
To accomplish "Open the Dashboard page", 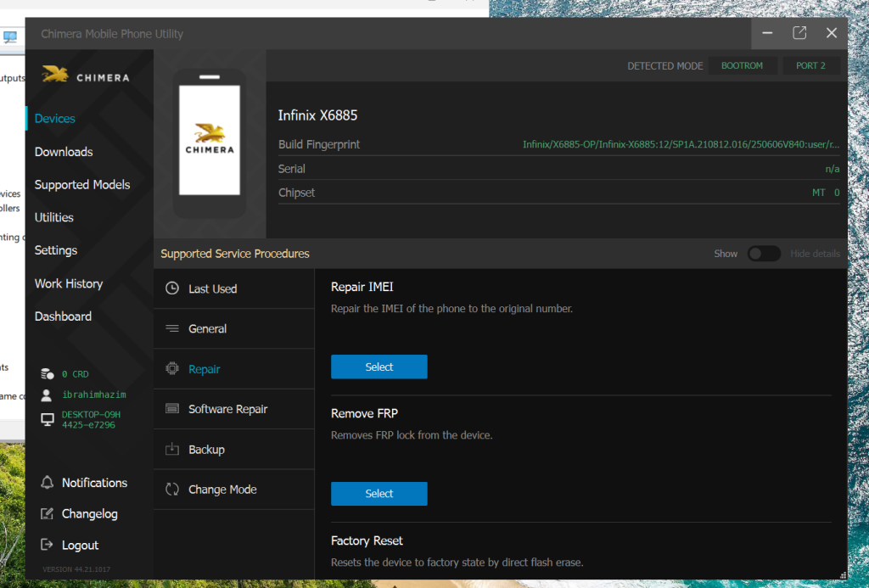I will coord(63,316).
